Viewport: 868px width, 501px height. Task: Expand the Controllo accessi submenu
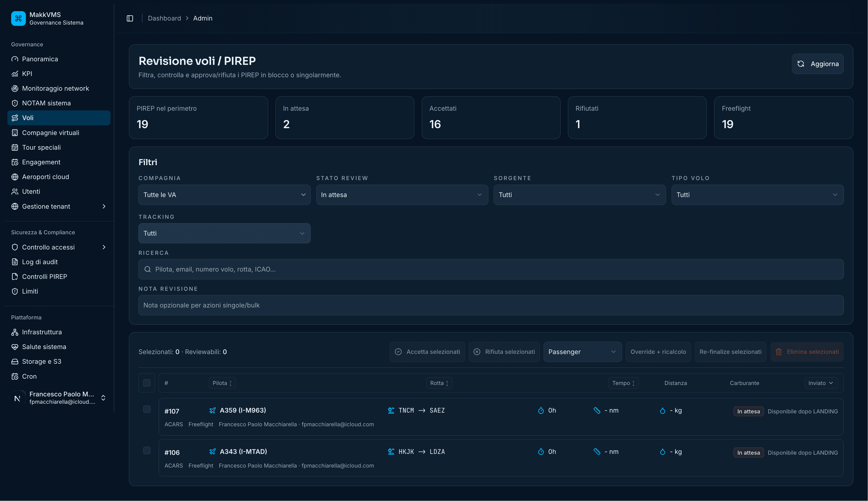coord(104,247)
